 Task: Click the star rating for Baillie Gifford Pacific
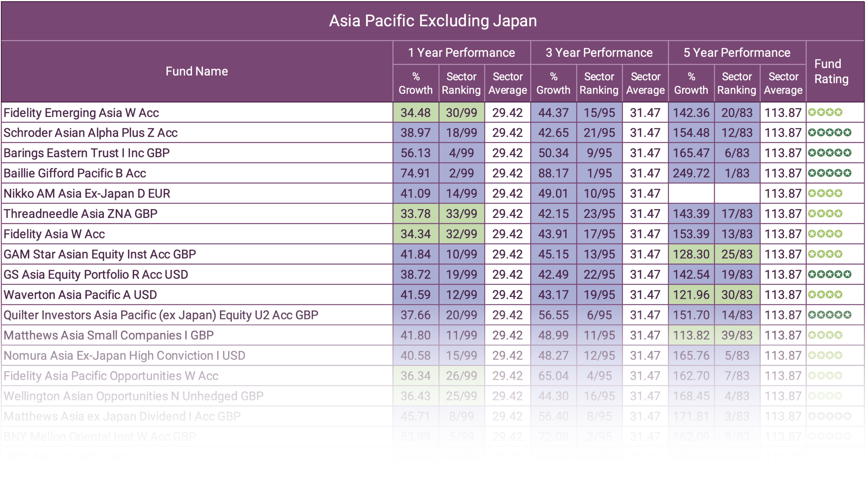point(830,173)
